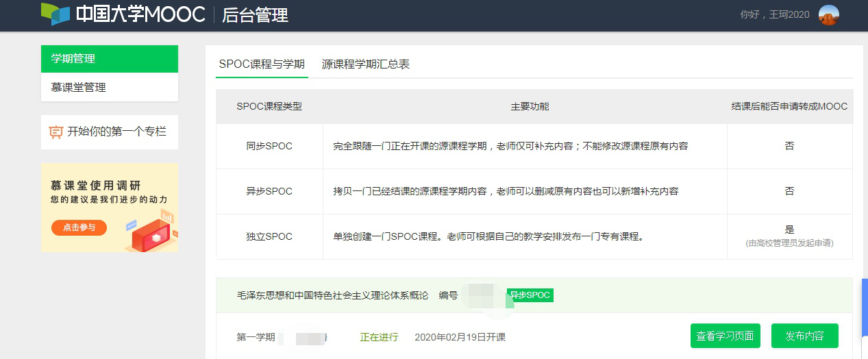Open the user avatar in the header
The image size is (868, 359).
tap(828, 15)
